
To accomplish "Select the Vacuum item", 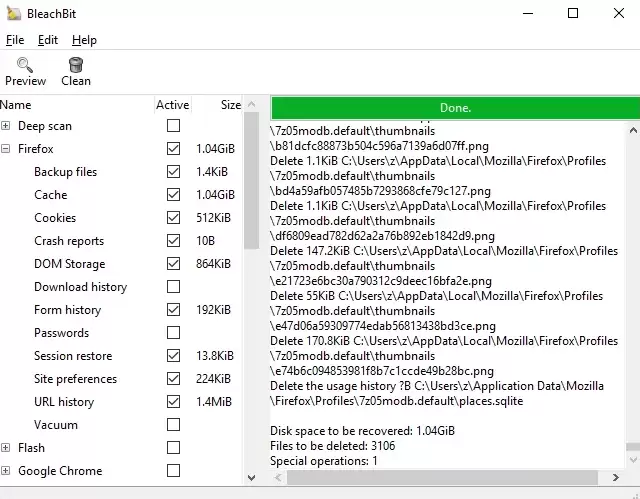I will 56,425.
